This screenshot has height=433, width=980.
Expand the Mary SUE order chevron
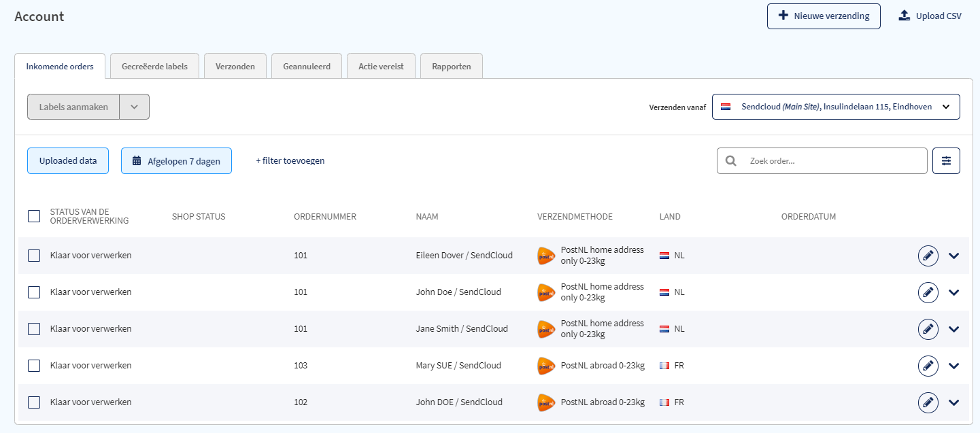click(953, 366)
